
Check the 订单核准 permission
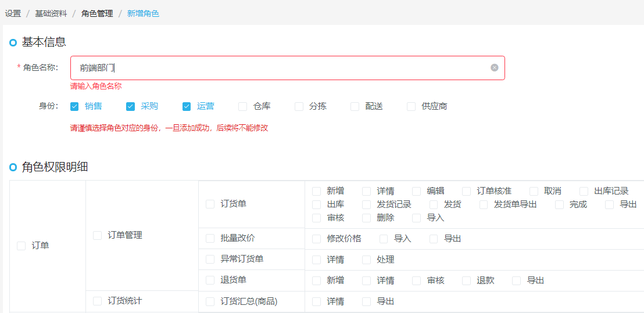[467, 191]
